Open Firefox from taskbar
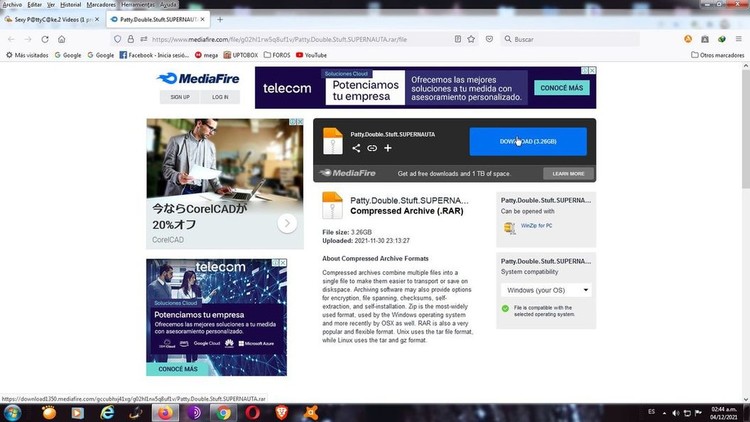This screenshot has height=422, width=750. tap(165, 412)
